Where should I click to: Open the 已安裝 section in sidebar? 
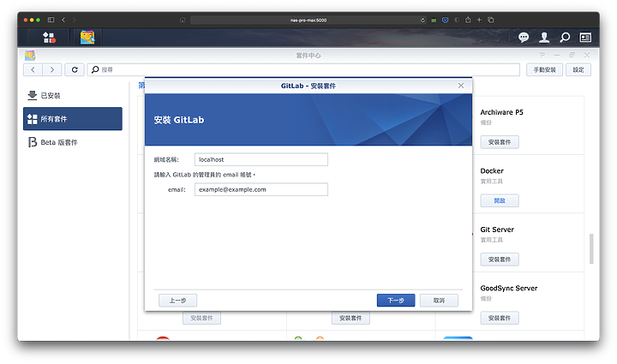[x=73, y=96]
